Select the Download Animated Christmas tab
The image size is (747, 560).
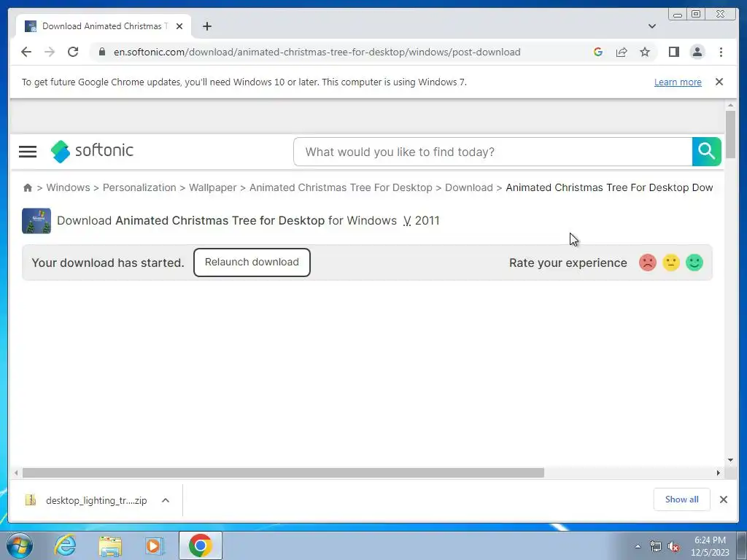pos(104,26)
